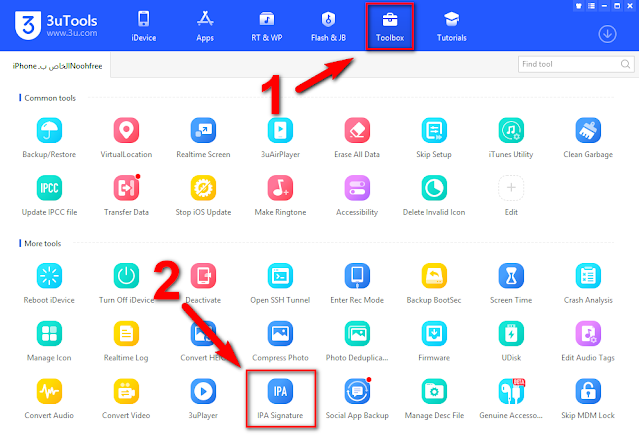Open the Convert Video tool

tap(126, 391)
